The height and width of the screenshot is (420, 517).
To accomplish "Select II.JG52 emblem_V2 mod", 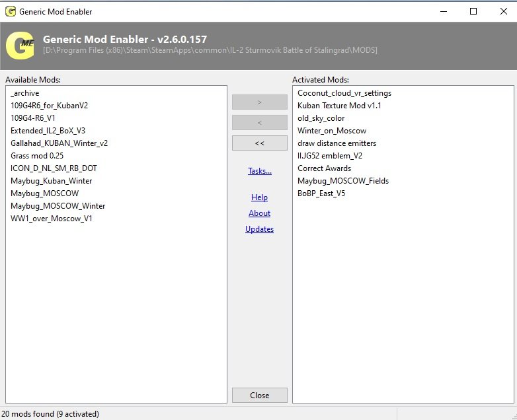I will tap(330, 156).
